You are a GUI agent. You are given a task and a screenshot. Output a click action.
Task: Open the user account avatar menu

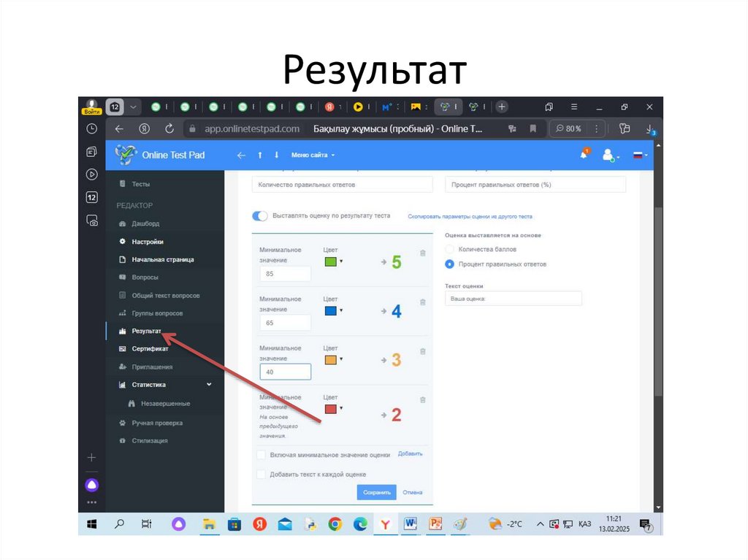pos(609,155)
